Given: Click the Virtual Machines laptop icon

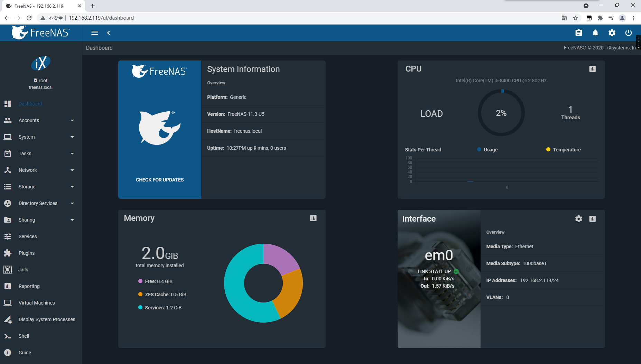Looking at the screenshot, I should click(x=8, y=303).
